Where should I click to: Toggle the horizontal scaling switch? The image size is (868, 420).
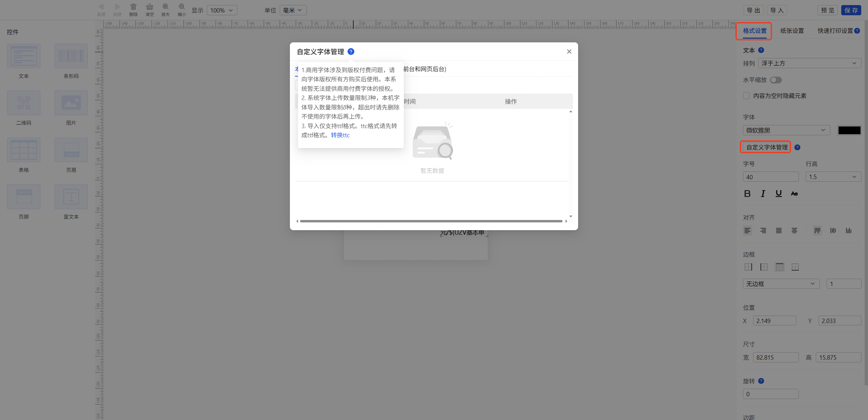(776, 80)
